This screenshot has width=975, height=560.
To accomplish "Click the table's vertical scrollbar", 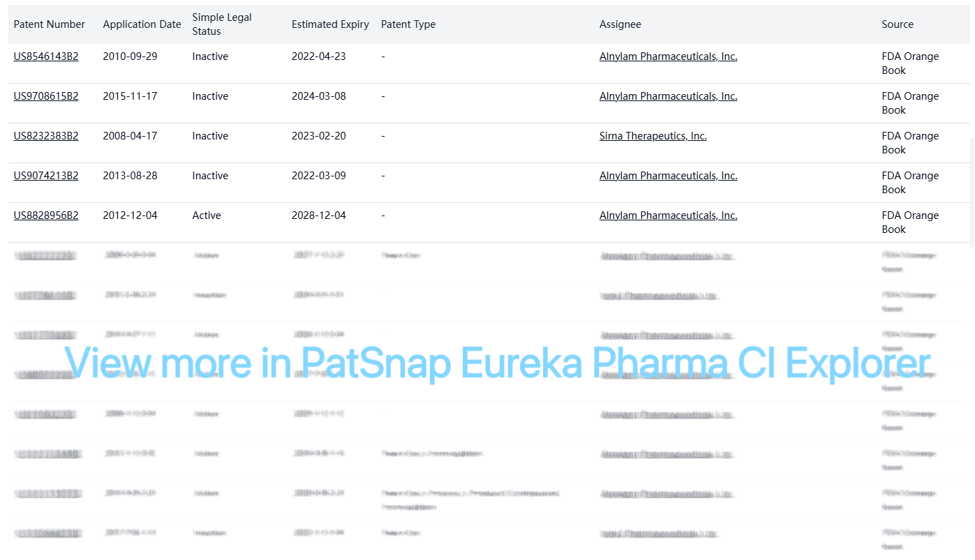I will pos(972,192).
